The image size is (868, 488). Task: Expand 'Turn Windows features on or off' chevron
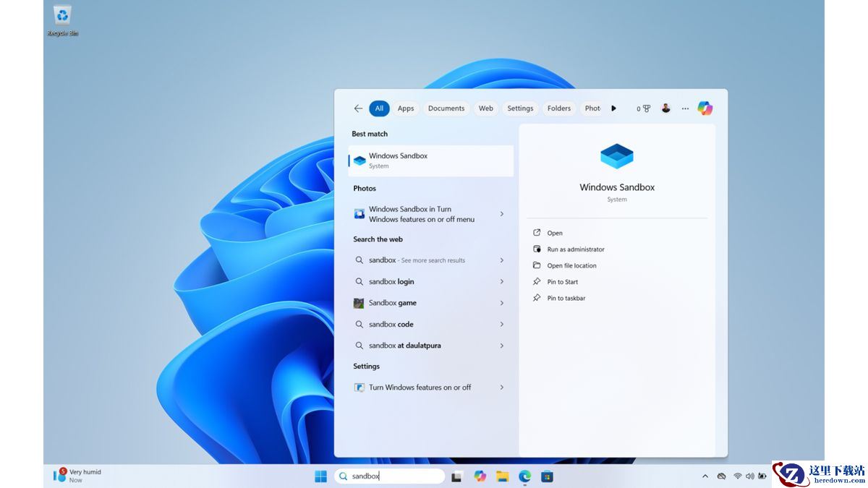point(502,388)
